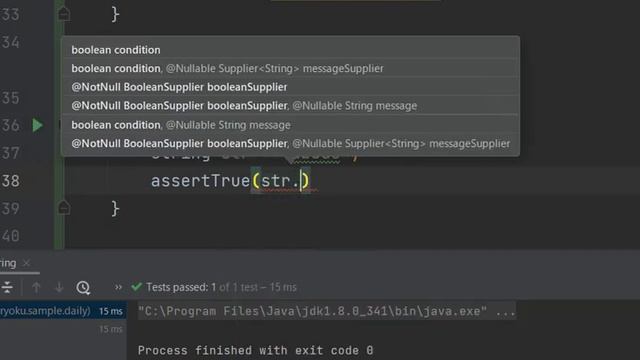The height and width of the screenshot is (360, 640).
Task: Show more run toolbar actions chevron
Action: (118, 287)
